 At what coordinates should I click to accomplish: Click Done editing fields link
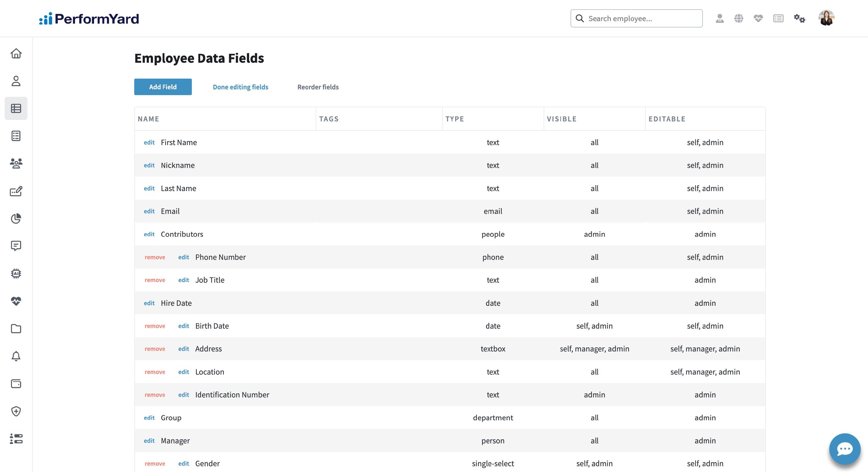click(x=240, y=87)
